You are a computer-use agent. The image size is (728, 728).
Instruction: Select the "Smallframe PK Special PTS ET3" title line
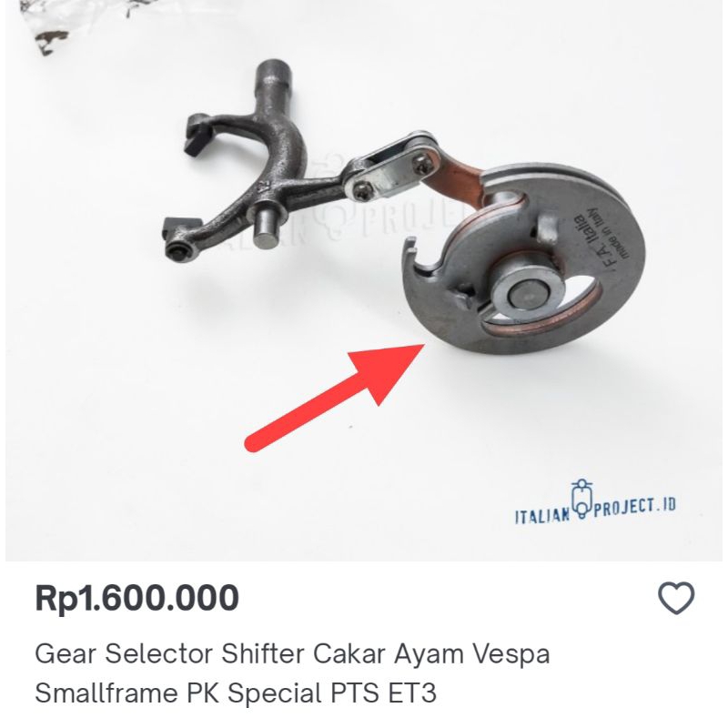coord(236,693)
